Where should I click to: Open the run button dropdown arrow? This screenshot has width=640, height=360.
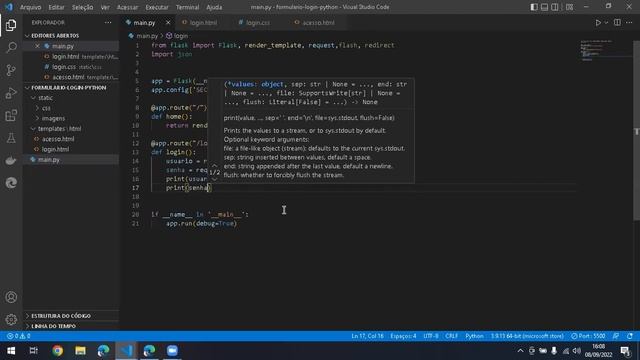[607, 23]
